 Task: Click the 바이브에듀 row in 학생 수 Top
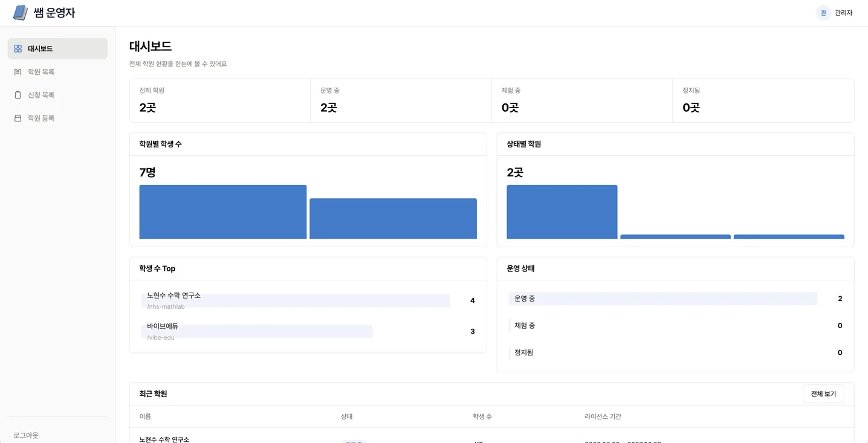308,331
